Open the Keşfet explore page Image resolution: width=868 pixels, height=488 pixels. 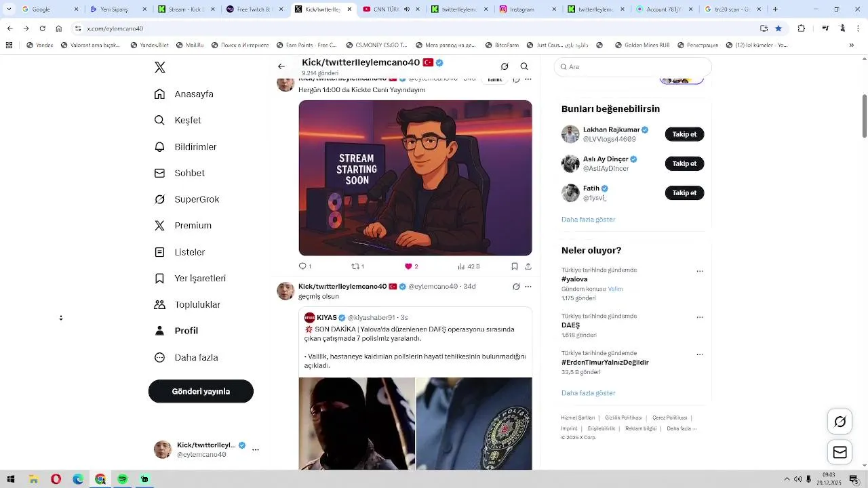tap(178, 120)
